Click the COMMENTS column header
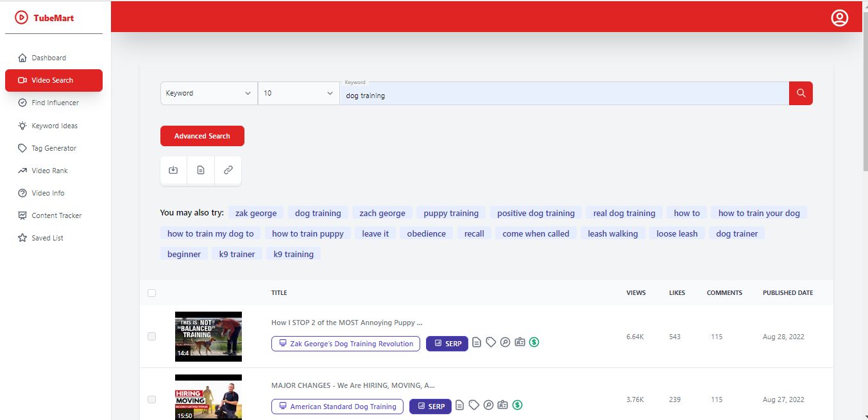The width and height of the screenshot is (868, 420). (724, 293)
